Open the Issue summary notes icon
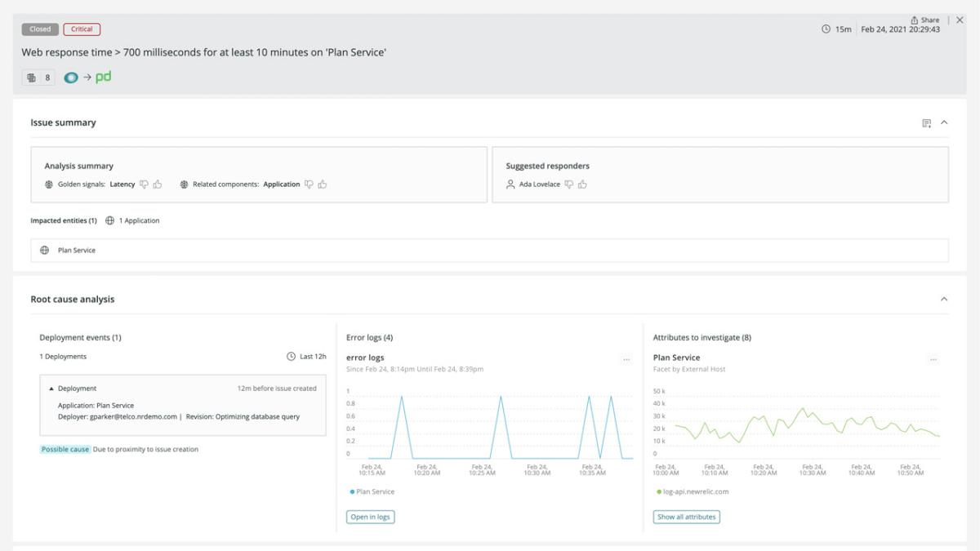 (926, 123)
